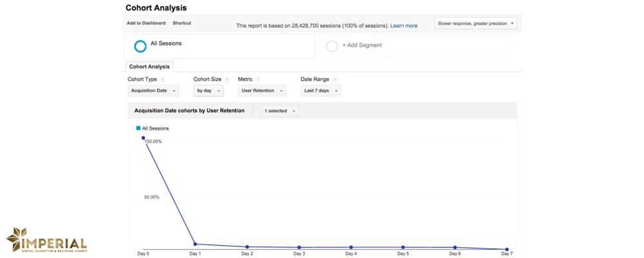Click the Date Range help icon

(335, 79)
